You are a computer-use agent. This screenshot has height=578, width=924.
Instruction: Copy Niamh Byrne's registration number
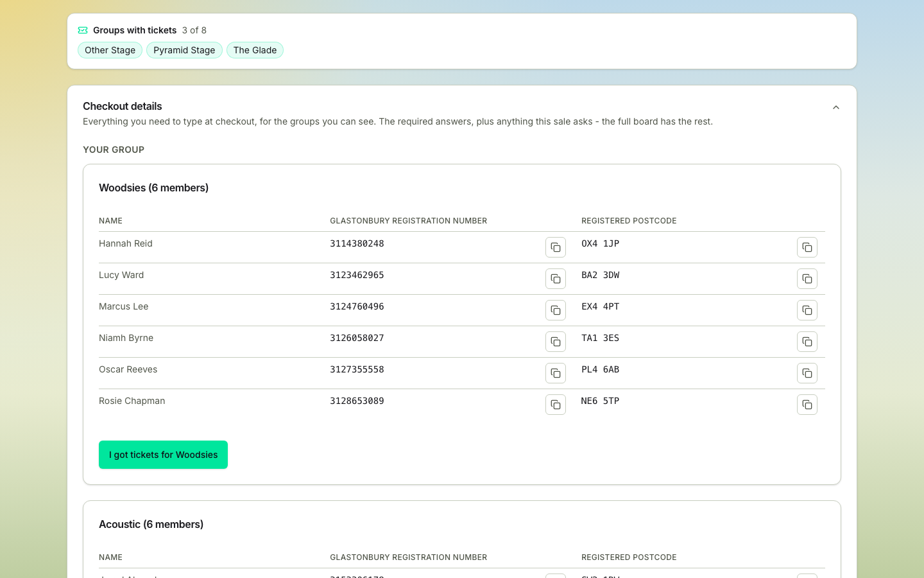556,342
